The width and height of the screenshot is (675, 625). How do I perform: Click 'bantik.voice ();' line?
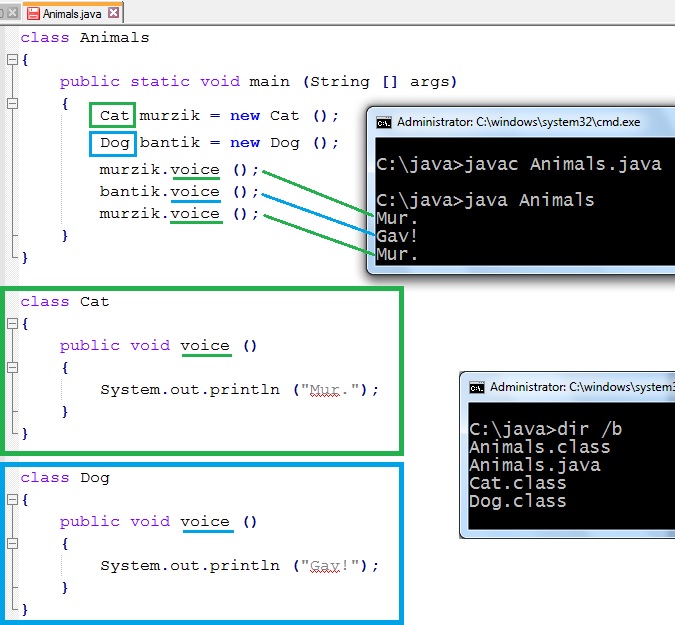click(179, 192)
